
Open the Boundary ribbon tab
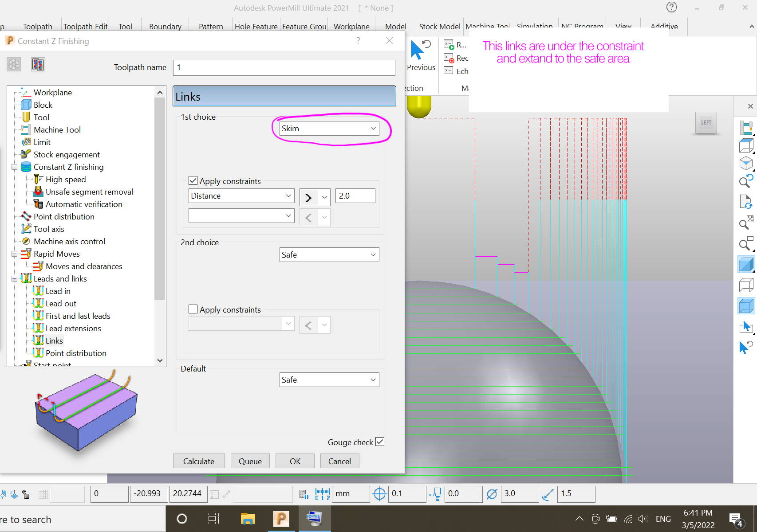[x=165, y=26]
